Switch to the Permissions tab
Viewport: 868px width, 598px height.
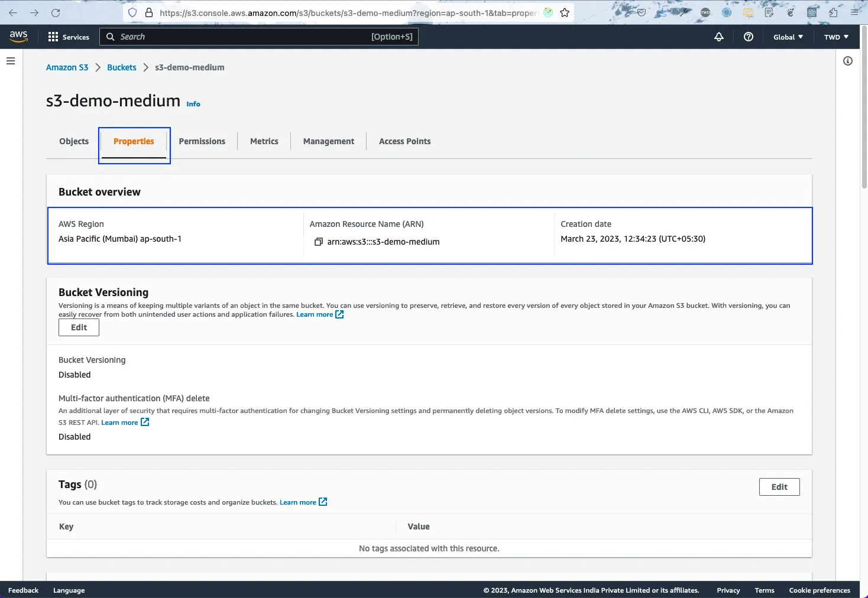(x=202, y=141)
